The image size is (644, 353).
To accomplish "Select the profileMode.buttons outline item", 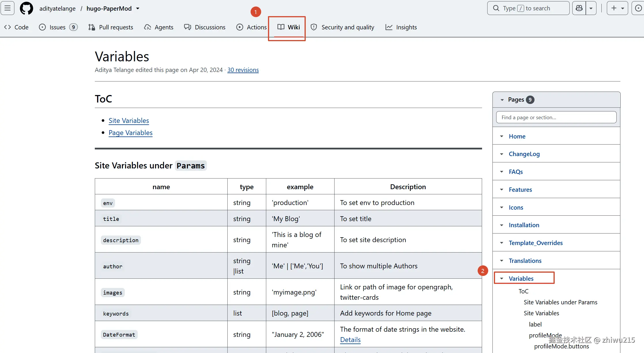I will point(562,346).
